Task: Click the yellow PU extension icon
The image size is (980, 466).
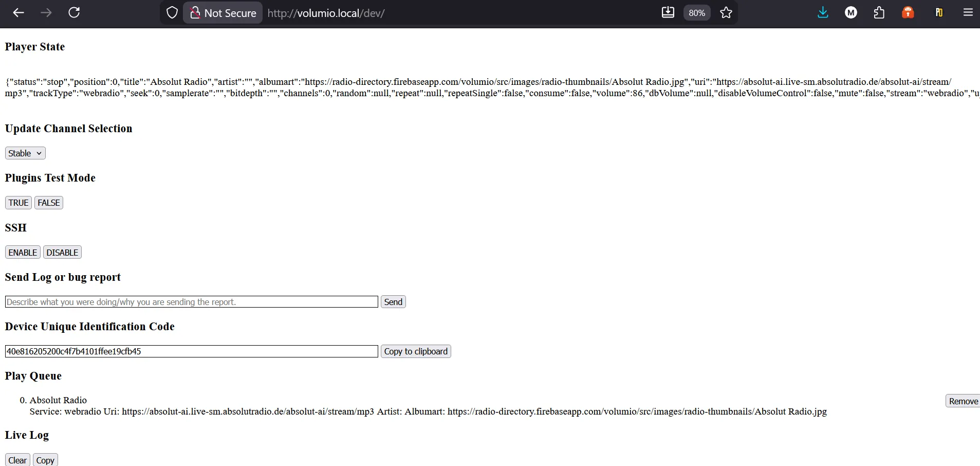Action: (x=939, y=12)
